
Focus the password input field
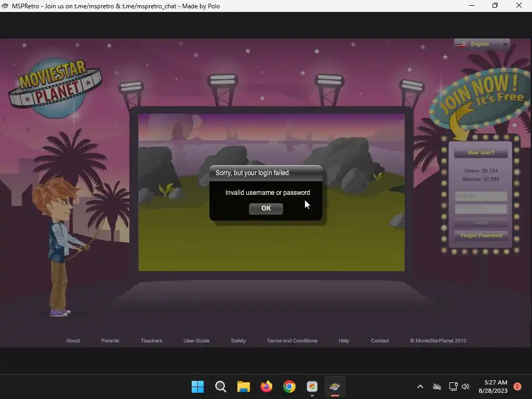pyautogui.click(x=481, y=208)
